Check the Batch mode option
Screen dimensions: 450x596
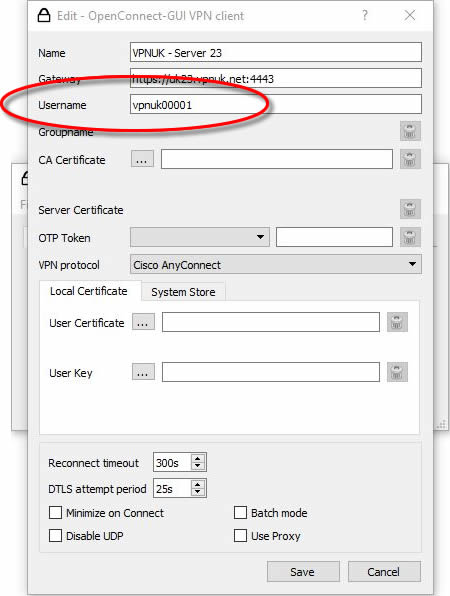(240, 512)
